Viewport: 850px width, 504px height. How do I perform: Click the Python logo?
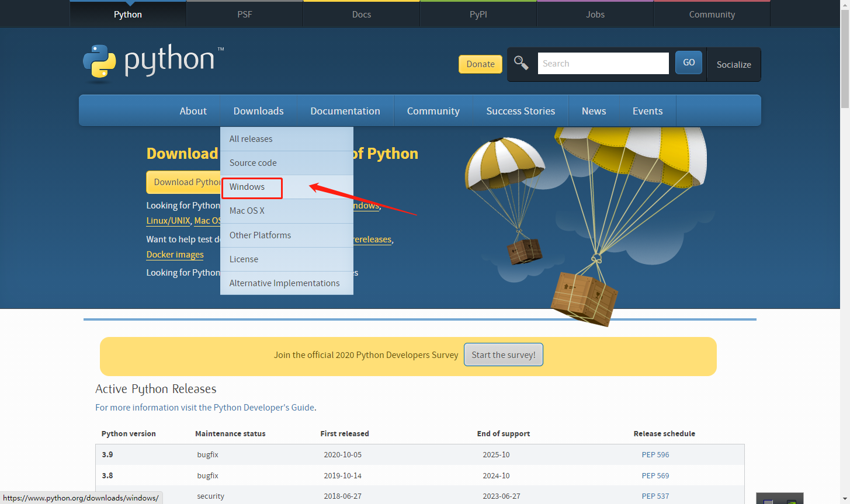pos(153,63)
